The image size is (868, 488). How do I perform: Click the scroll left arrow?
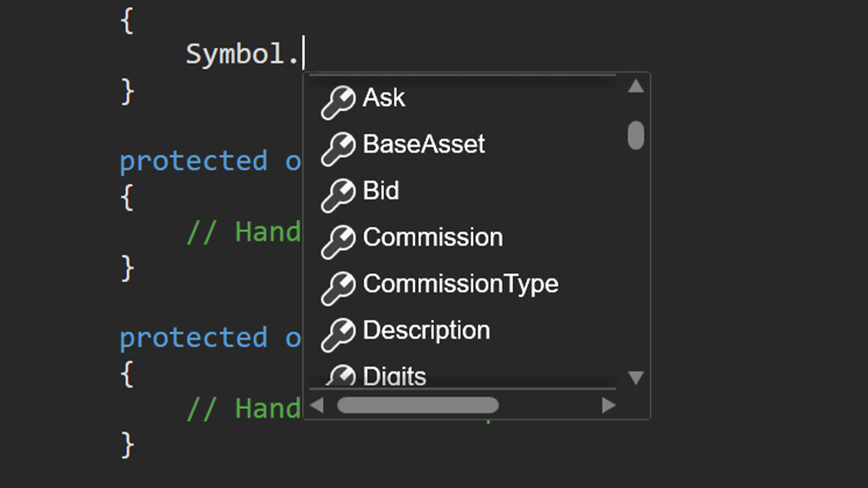point(316,406)
